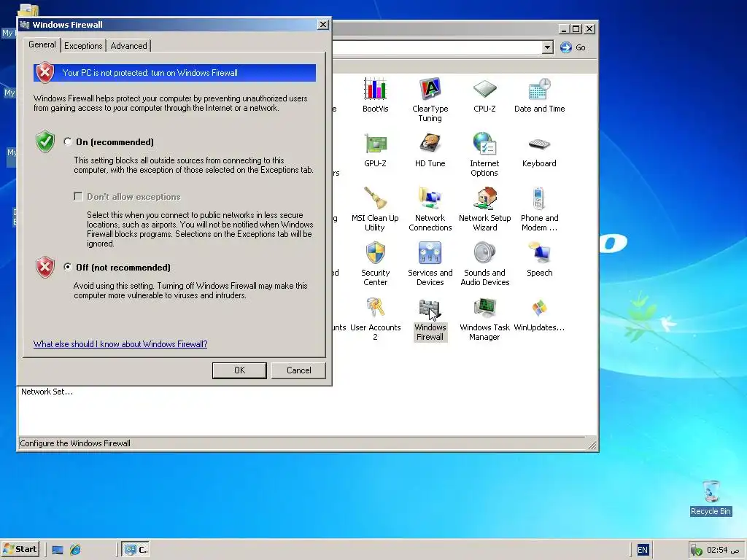
Task: Check Don't allow exceptions box
Action: click(x=78, y=196)
